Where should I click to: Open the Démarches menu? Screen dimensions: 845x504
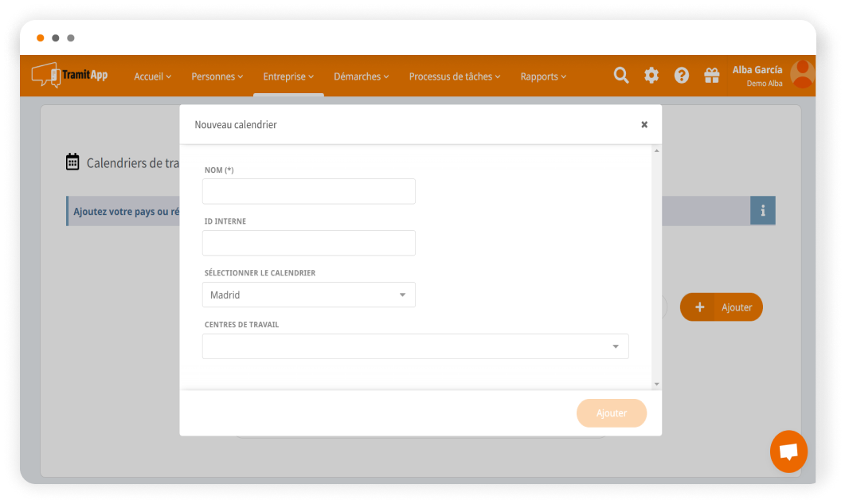(361, 76)
